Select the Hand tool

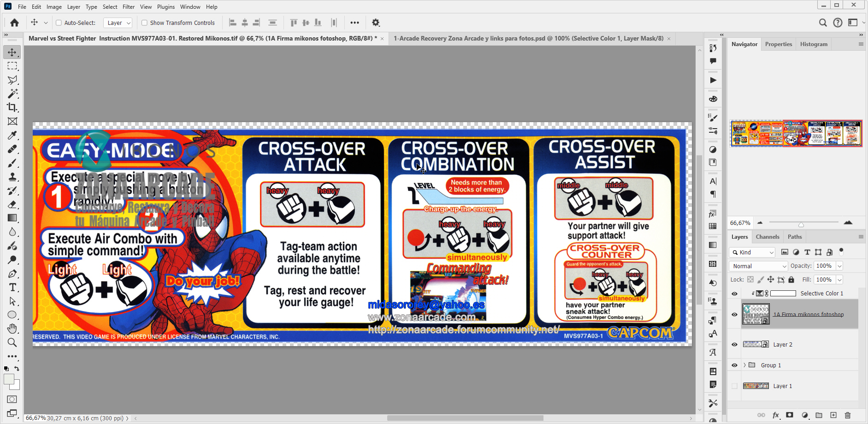(12, 329)
